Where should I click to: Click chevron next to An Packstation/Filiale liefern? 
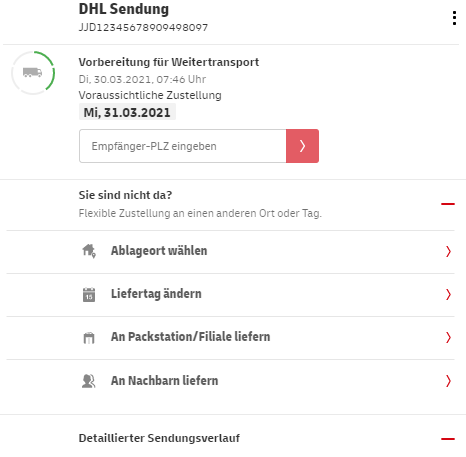[448, 337]
